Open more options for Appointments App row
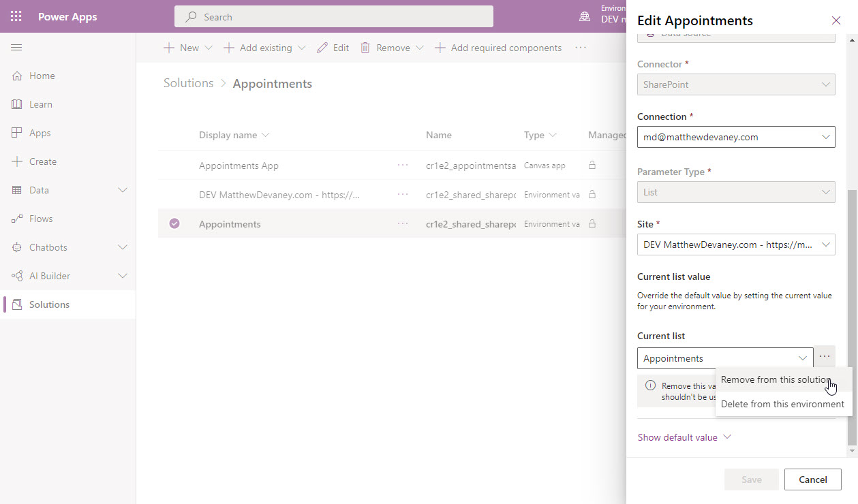This screenshot has height=504, width=858. click(403, 165)
